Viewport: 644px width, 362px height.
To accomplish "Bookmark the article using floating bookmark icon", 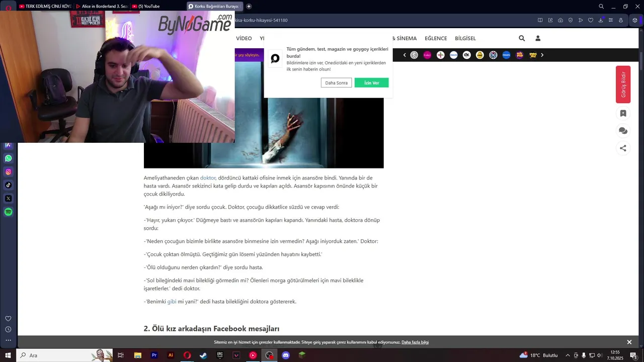I will [x=623, y=114].
